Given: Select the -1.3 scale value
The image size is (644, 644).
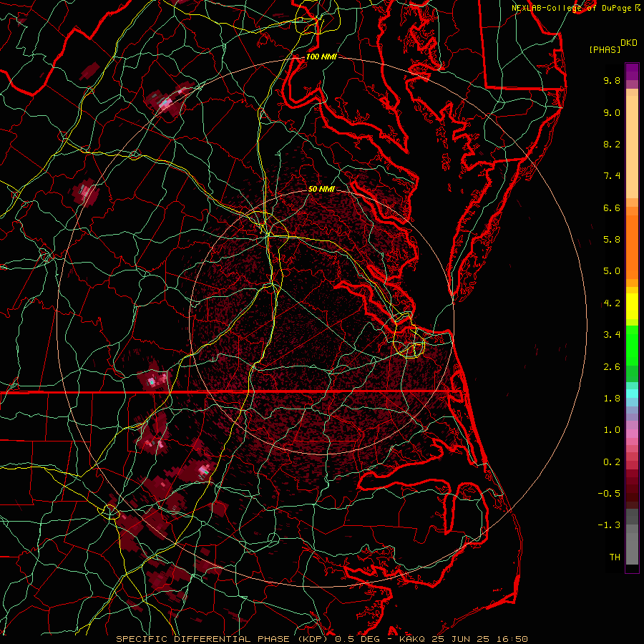Looking at the screenshot, I should click(x=609, y=525).
